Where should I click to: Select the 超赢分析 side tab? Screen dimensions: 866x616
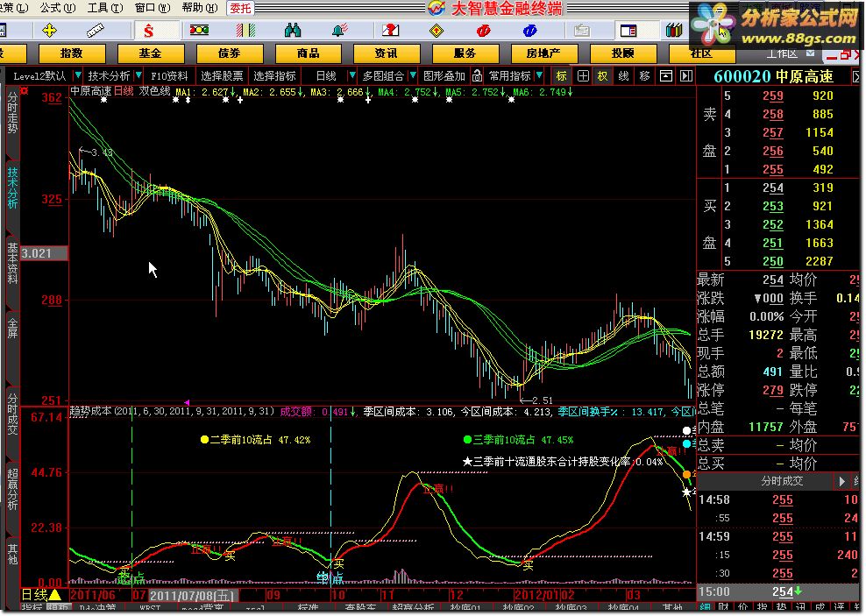pos(12,489)
